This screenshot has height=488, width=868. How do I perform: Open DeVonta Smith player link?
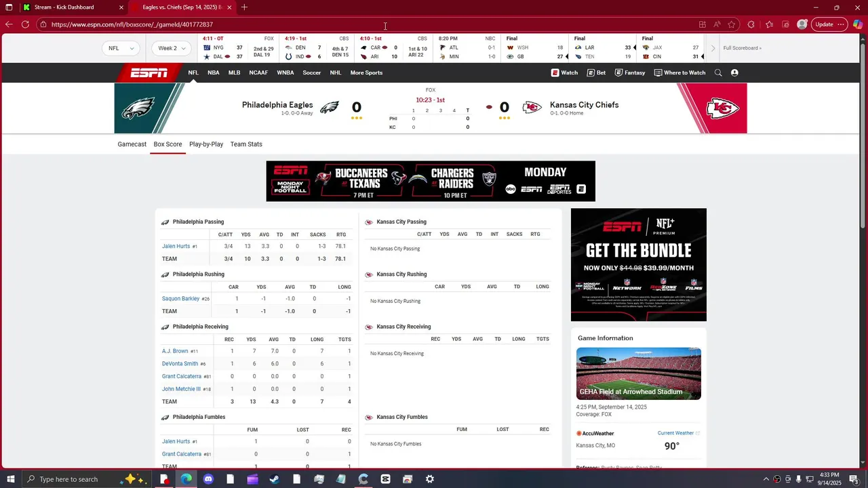click(x=180, y=364)
